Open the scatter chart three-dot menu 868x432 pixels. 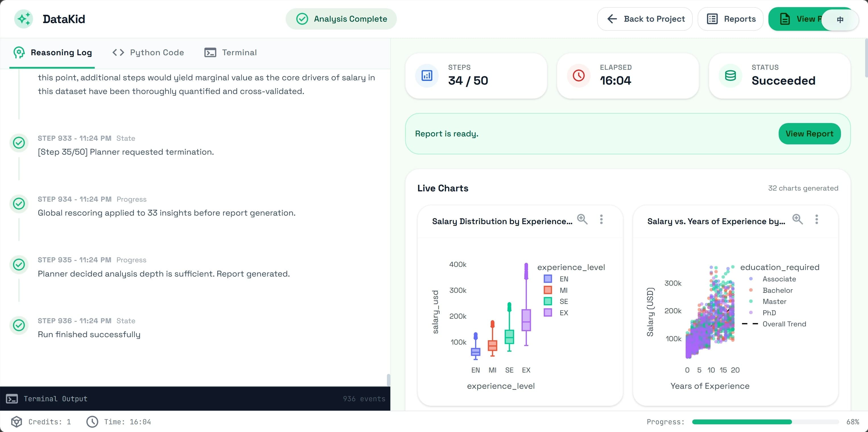pyautogui.click(x=817, y=219)
